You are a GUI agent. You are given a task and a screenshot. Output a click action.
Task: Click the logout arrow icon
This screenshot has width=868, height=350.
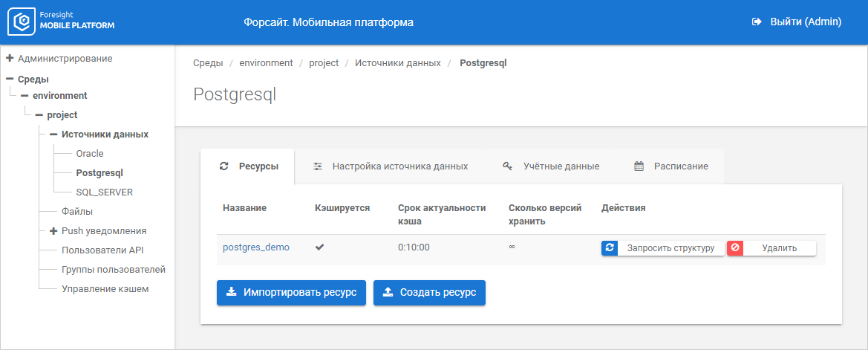pos(757,22)
